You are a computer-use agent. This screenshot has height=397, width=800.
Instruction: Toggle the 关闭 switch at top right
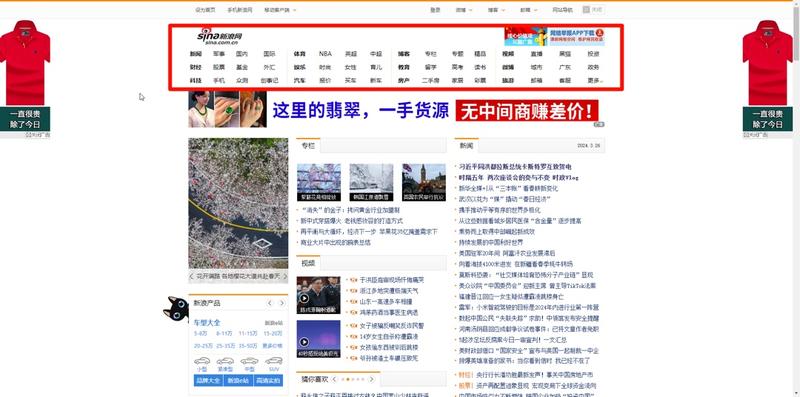[x=593, y=9]
